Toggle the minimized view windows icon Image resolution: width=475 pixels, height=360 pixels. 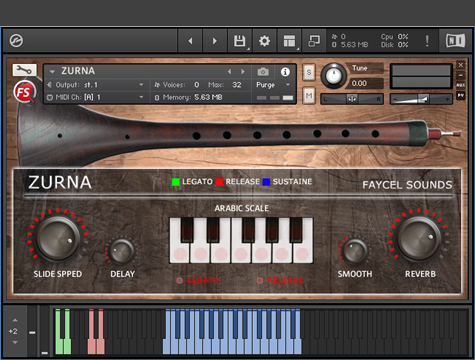[314, 41]
